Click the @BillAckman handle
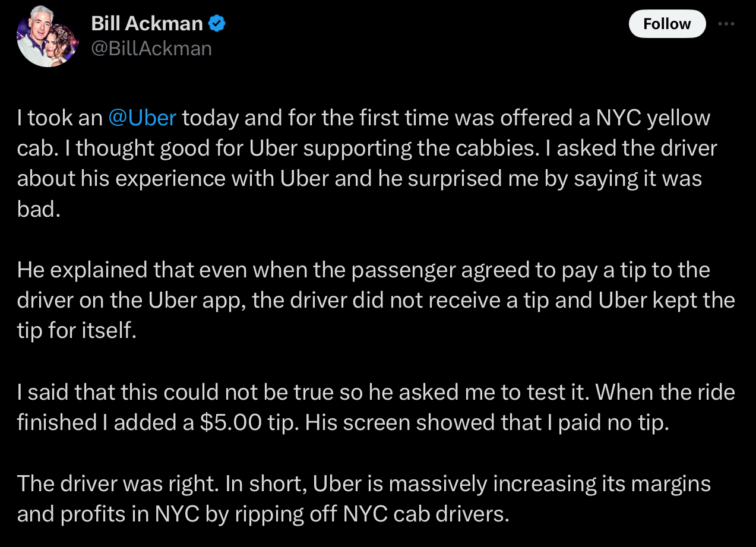Viewport: 756px width, 547px height. (151, 48)
